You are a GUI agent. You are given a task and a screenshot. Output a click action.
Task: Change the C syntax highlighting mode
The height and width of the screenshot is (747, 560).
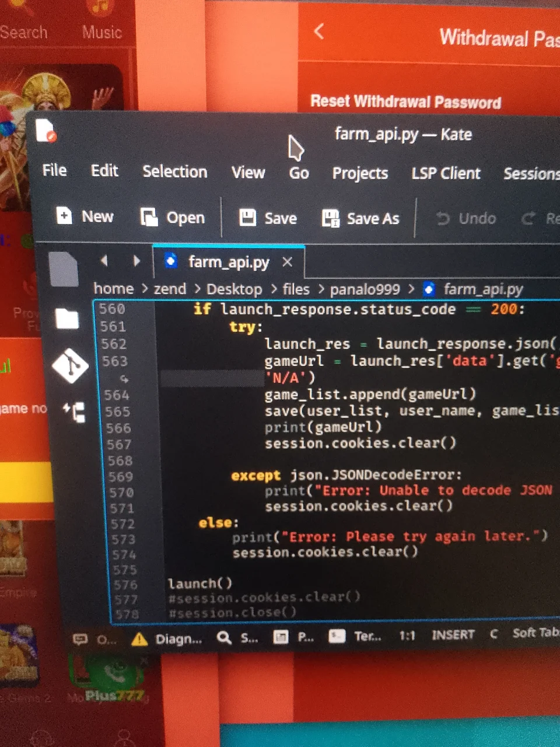(494, 634)
